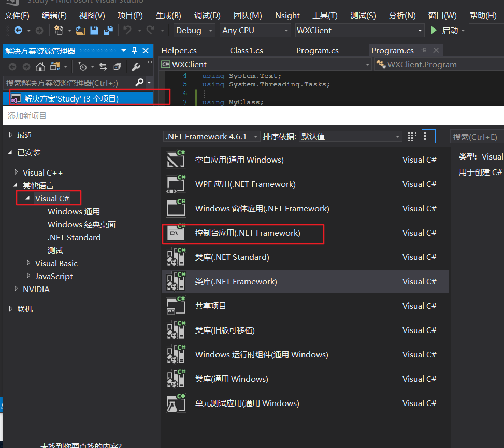Expand the 联机 node

10,309
